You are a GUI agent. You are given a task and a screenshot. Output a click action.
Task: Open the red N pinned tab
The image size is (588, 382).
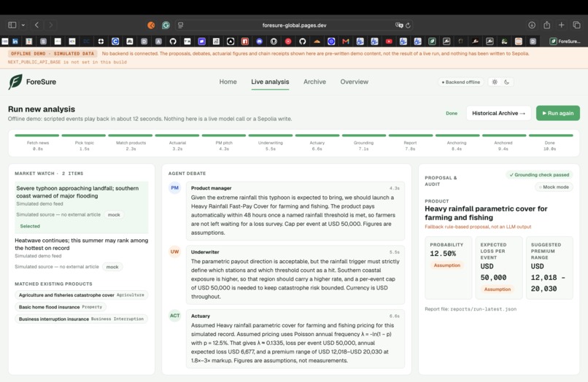pos(245,42)
